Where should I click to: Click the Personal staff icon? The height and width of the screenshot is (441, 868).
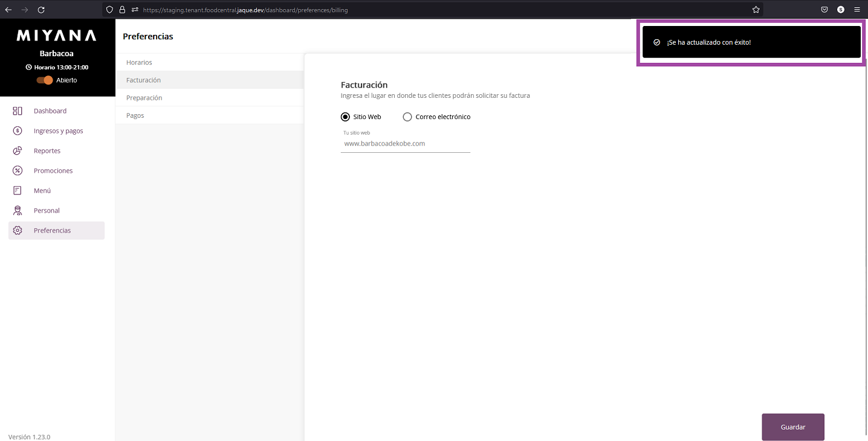[18, 211]
